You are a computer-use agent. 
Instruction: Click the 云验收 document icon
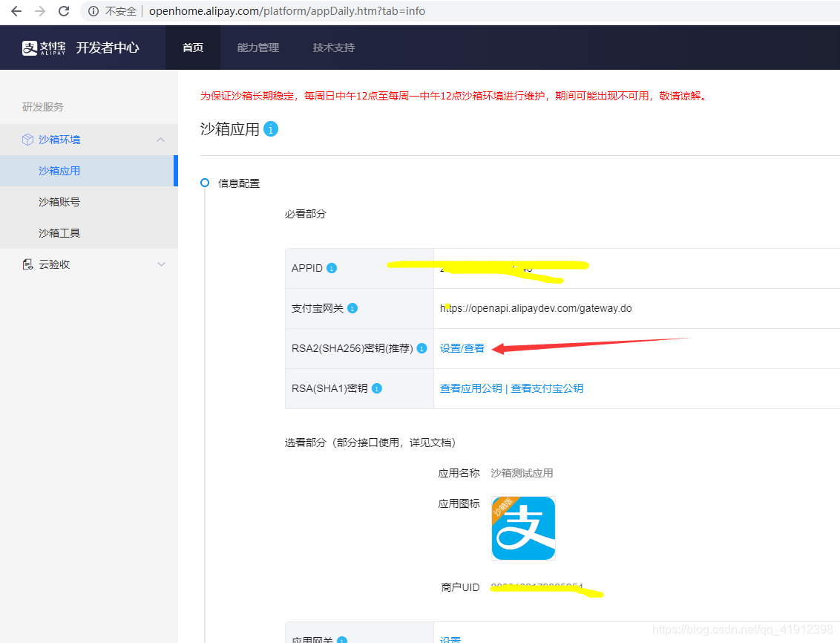tap(28, 264)
